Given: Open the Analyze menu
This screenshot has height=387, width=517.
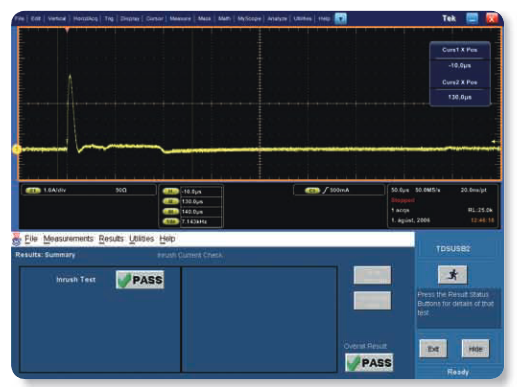Looking at the screenshot, I should (277, 19).
